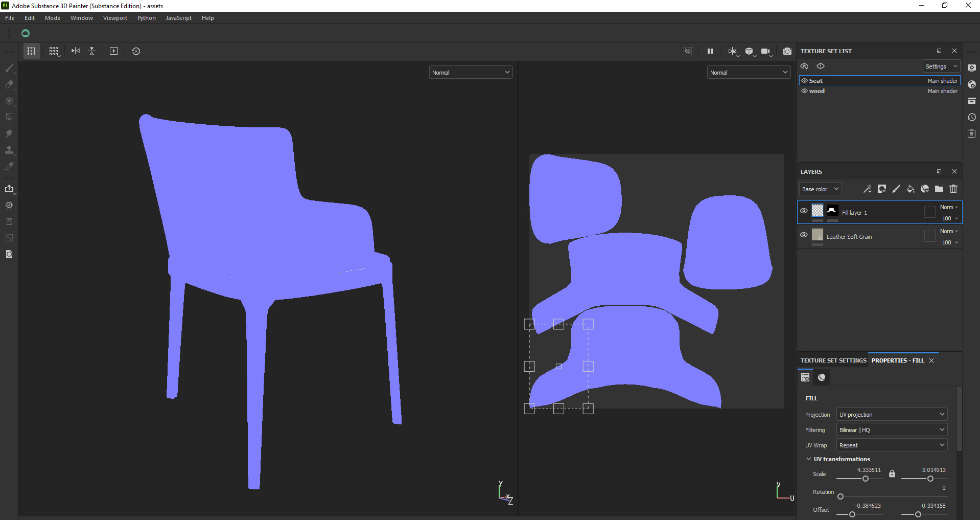Hide the Fill layer 1
The width and height of the screenshot is (980, 520).
(x=804, y=211)
